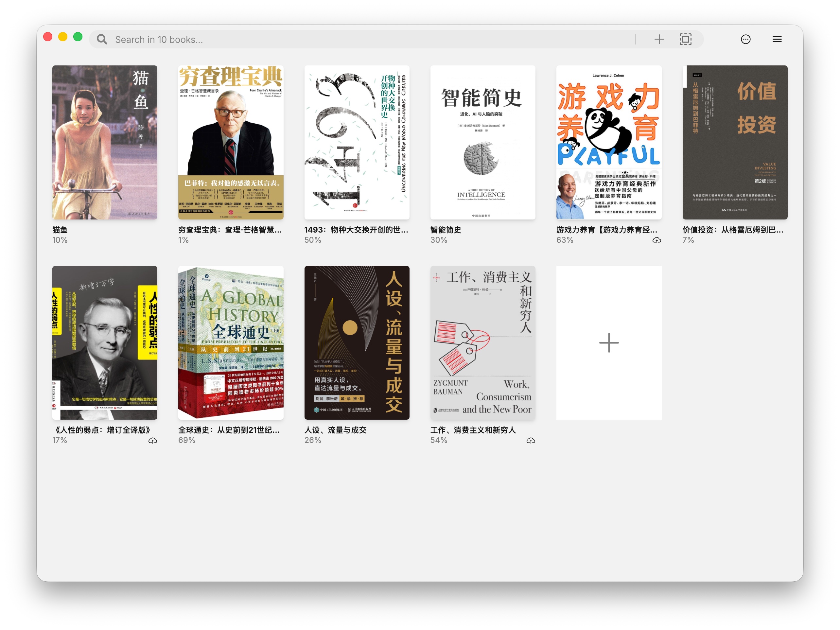
Task: Click the title '穷查理宝典：查理·芒格智慧...'
Action: coord(230,230)
